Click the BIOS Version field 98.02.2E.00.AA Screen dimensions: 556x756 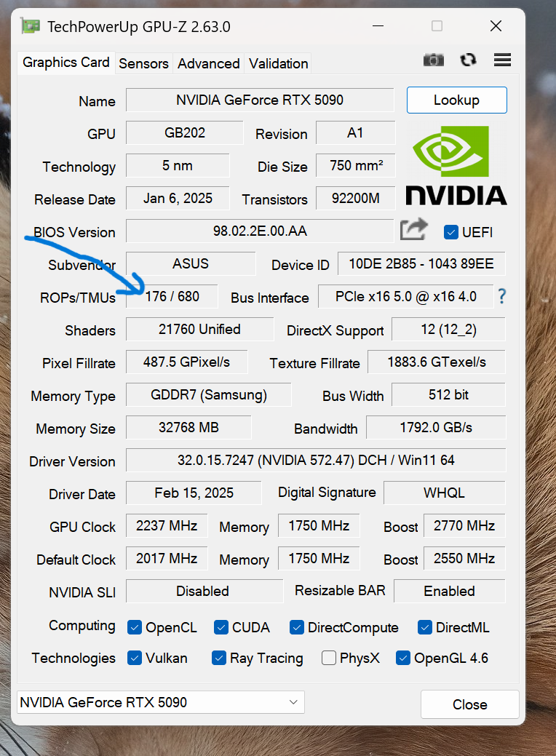coord(260,231)
